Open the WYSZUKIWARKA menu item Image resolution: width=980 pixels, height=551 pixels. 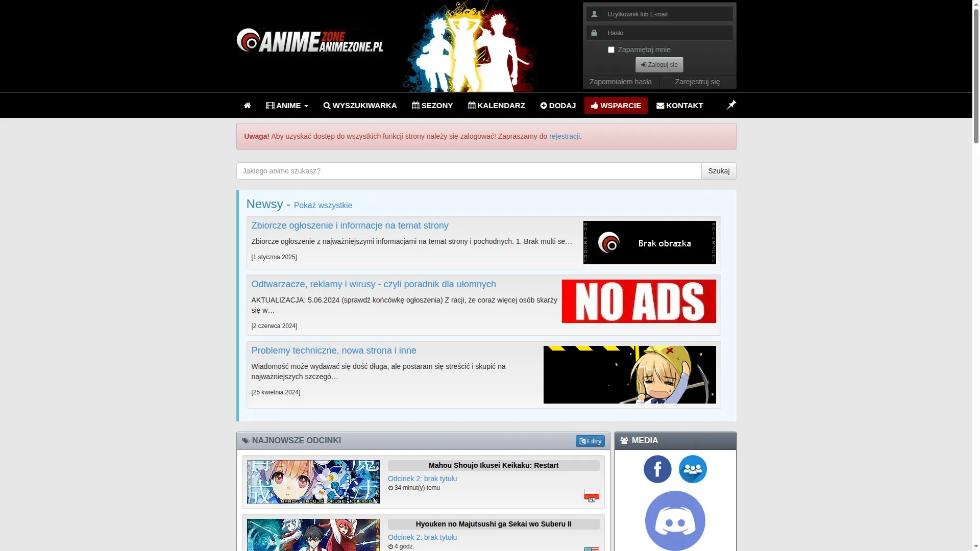click(360, 106)
